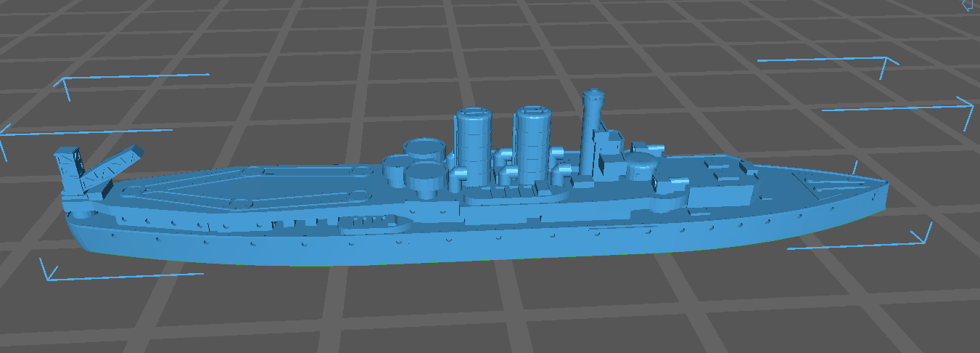
Task: Click the far-right bounding box corner arrow
Action: click(x=969, y=106)
